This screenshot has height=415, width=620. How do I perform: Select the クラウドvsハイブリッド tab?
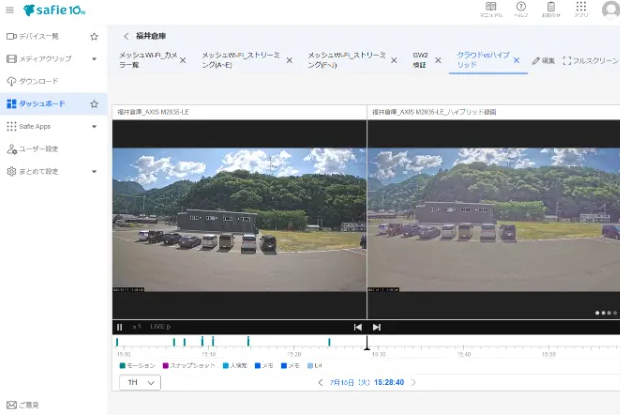(x=483, y=60)
